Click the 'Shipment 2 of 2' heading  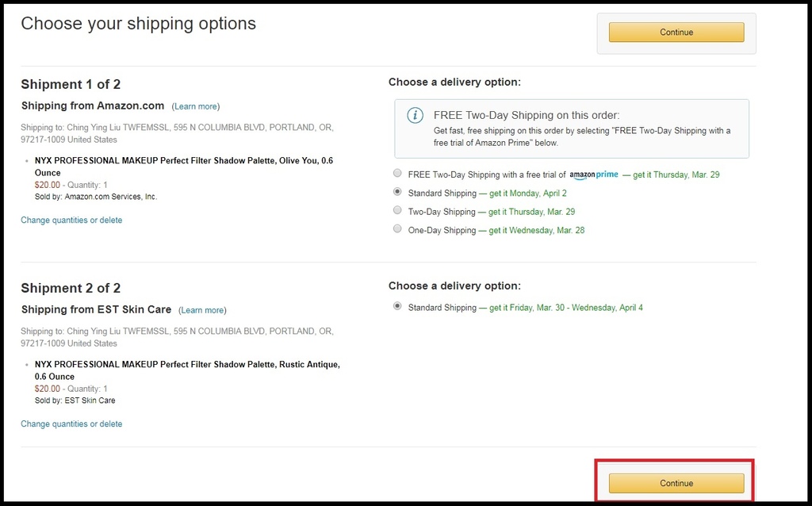(x=71, y=289)
